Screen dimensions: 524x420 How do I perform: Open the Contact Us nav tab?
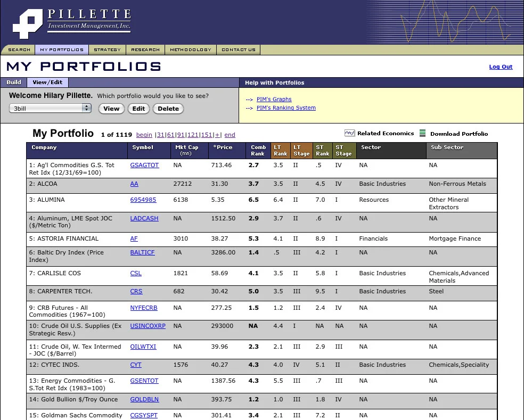(x=238, y=50)
